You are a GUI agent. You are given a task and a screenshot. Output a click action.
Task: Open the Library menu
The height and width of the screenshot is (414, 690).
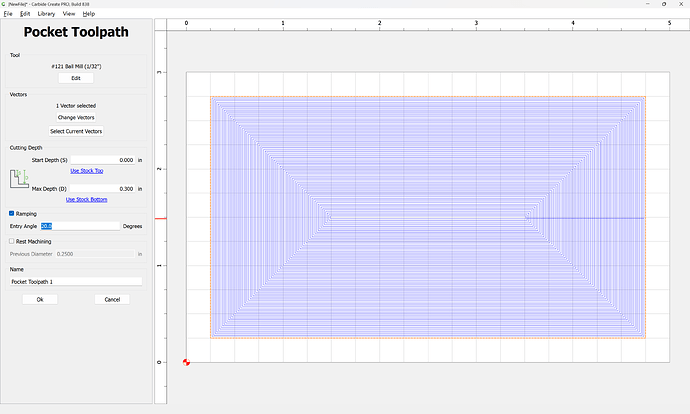tap(47, 14)
